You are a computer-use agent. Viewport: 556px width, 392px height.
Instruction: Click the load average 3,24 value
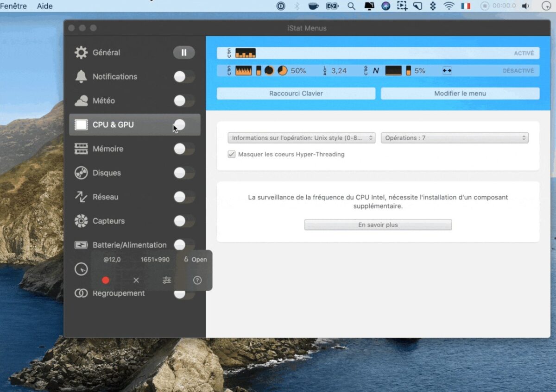click(x=339, y=71)
